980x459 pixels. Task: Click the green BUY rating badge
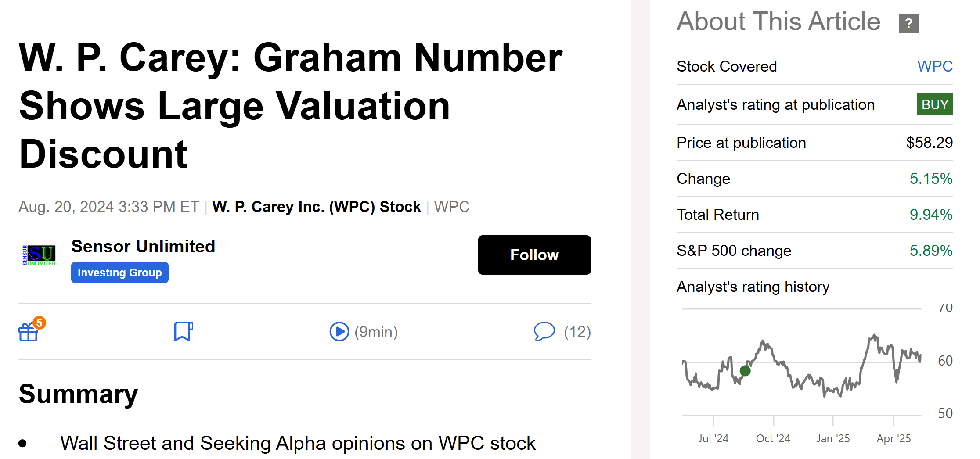pyautogui.click(x=935, y=104)
